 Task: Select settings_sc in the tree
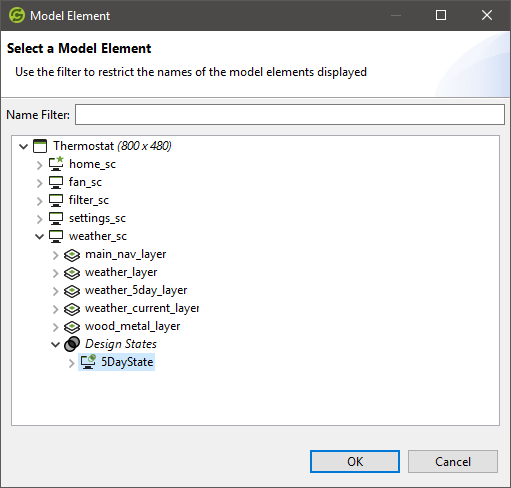[97, 218]
